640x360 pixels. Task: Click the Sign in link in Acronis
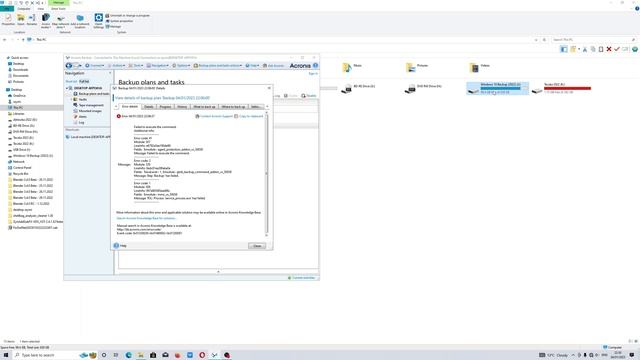[x=313, y=74]
